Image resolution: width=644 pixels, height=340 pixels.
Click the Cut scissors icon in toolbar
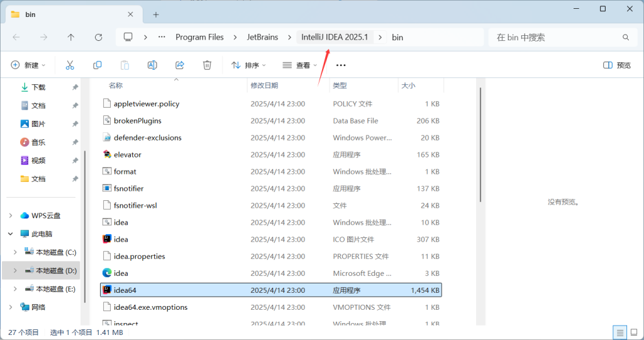(70, 65)
